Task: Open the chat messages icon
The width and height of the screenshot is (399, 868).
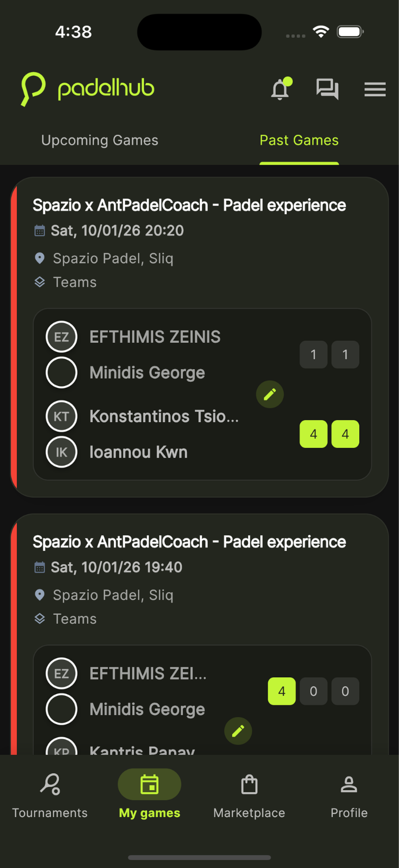Action: click(x=327, y=89)
